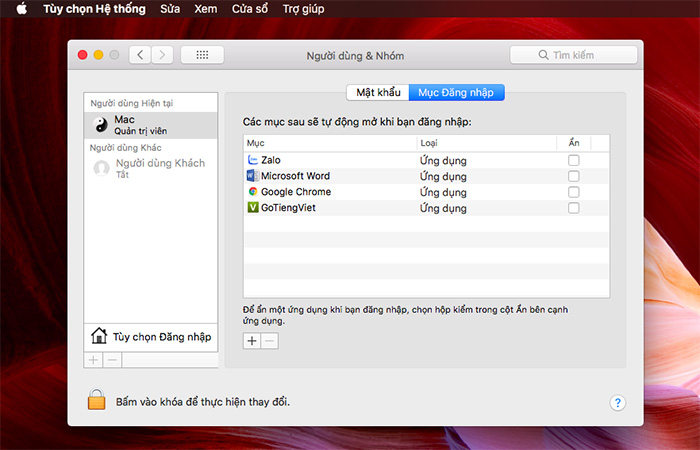Image resolution: width=700 pixels, height=450 pixels.
Task: Click the guest user silhouette avatar
Action: click(x=101, y=168)
